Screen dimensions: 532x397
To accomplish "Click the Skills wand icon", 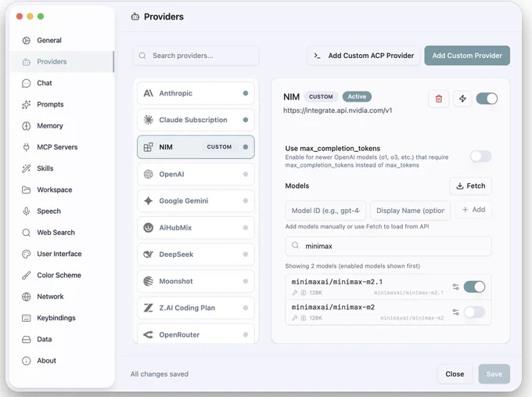I will point(26,168).
